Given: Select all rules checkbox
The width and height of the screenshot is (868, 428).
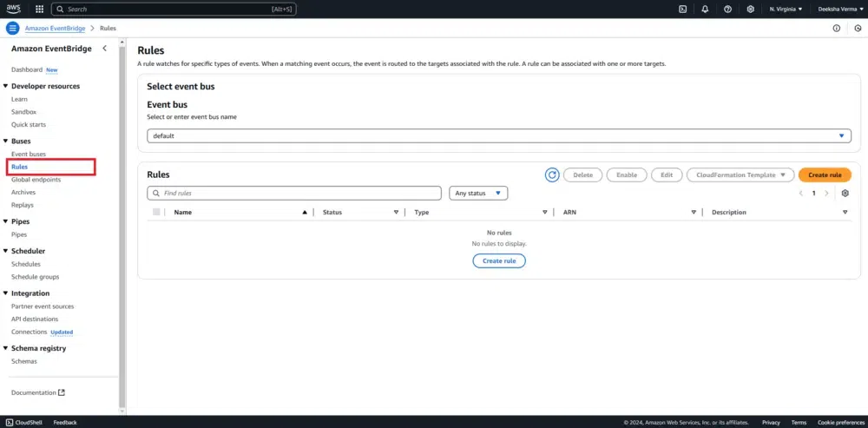Looking at the screenshot, I should tap(156, 212).
